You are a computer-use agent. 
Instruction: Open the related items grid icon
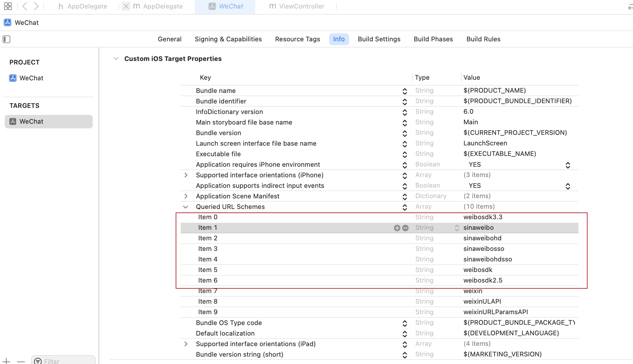click(8, 6)
